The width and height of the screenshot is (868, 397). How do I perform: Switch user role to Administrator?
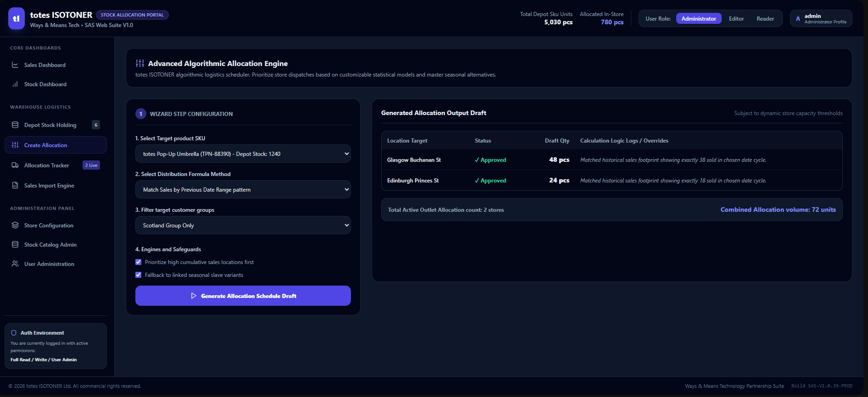[699, 19]
